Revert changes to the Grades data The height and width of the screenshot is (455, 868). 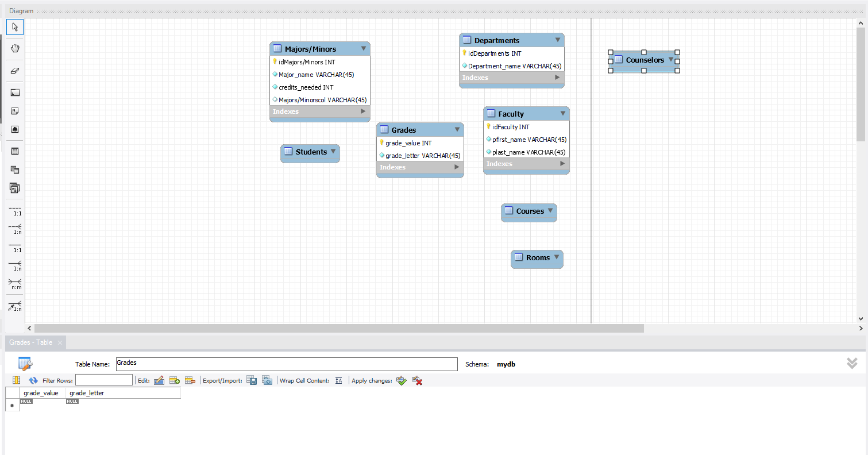pos(416,380)
